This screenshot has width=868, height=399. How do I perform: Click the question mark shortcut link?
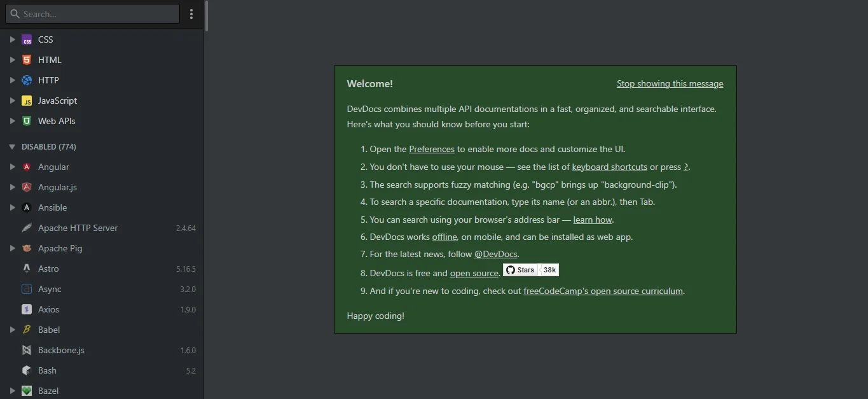click(x=686, y=167)
